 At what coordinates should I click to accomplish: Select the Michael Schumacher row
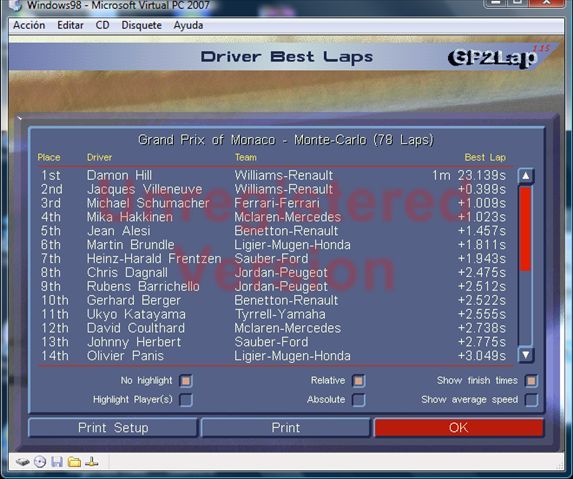click(x=273, y=203)
